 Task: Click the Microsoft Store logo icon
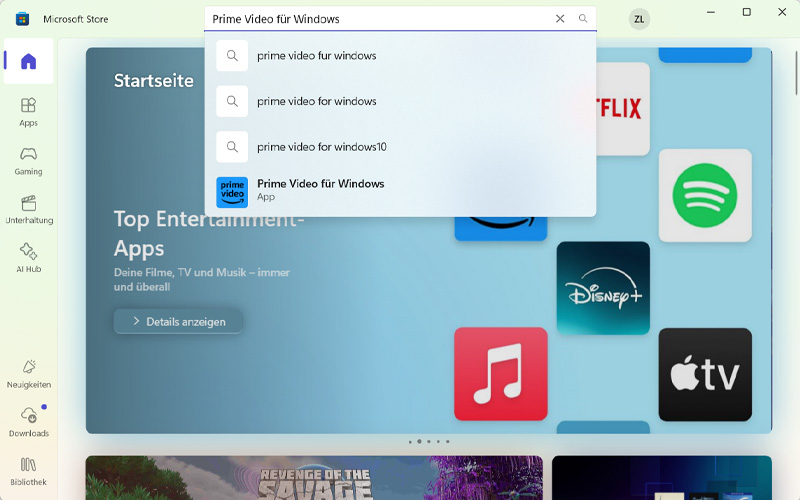point(22,19)
